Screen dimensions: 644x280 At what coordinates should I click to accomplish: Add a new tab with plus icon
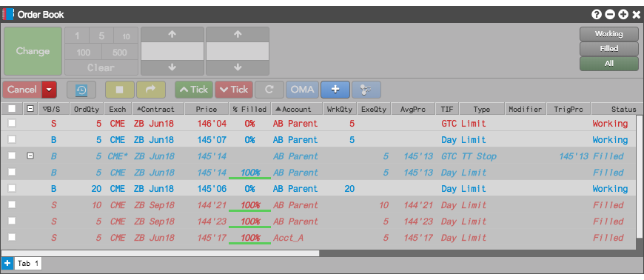tap(7, 263)
